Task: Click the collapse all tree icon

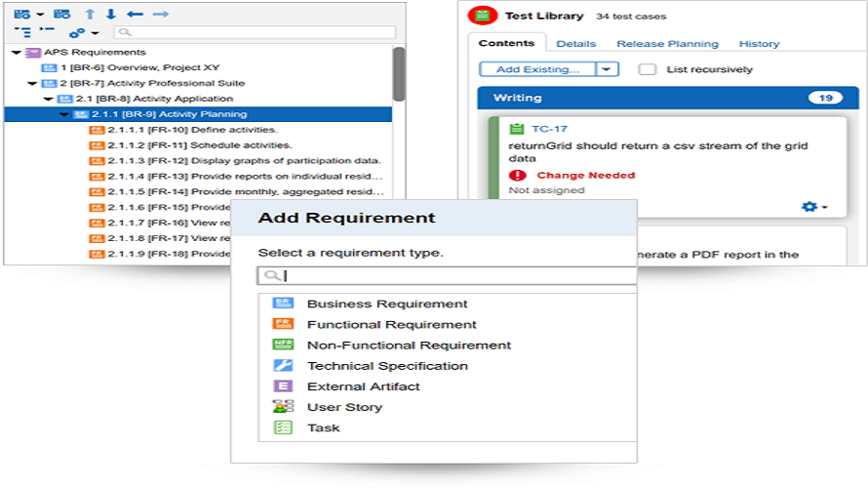Action: tap(48, 32)
